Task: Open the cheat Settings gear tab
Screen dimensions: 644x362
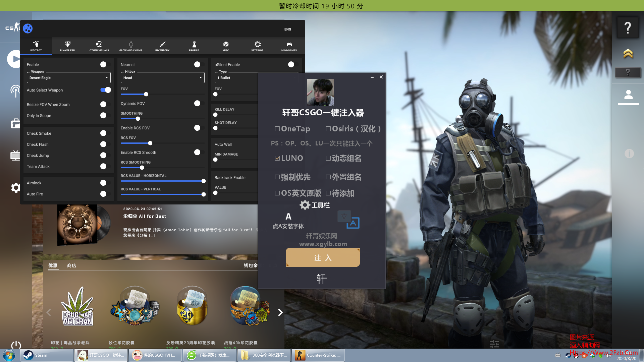Action: [257, 46]
